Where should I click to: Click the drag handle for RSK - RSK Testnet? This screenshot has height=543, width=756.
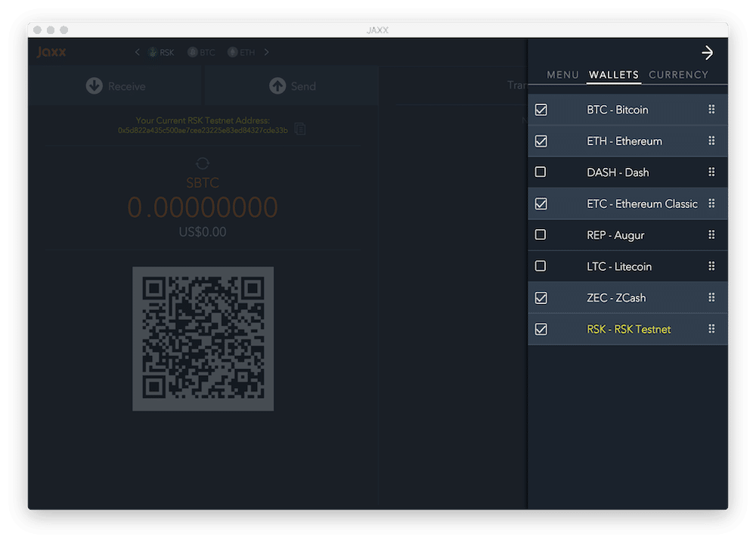pos(711,329)
